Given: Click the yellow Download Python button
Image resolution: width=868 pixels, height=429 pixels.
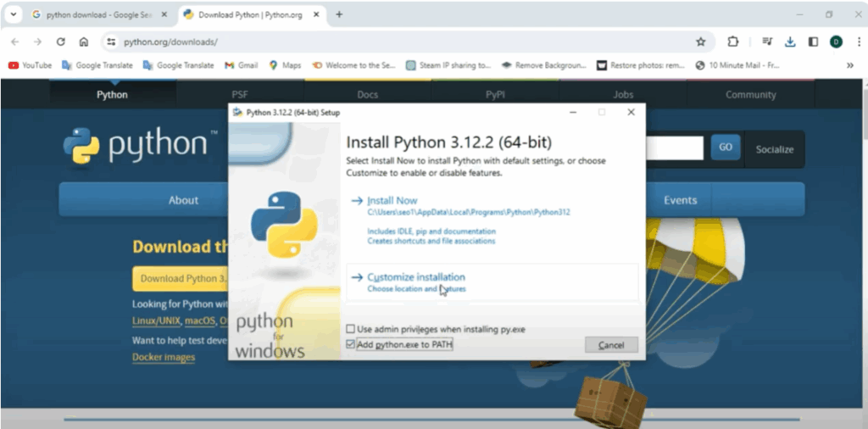Looking at the screenshot, I should [181, 278].
